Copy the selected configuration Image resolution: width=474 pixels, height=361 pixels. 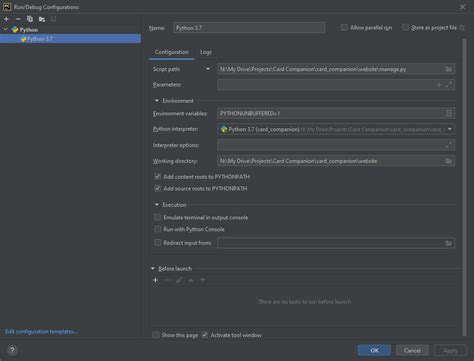[30, 19]
